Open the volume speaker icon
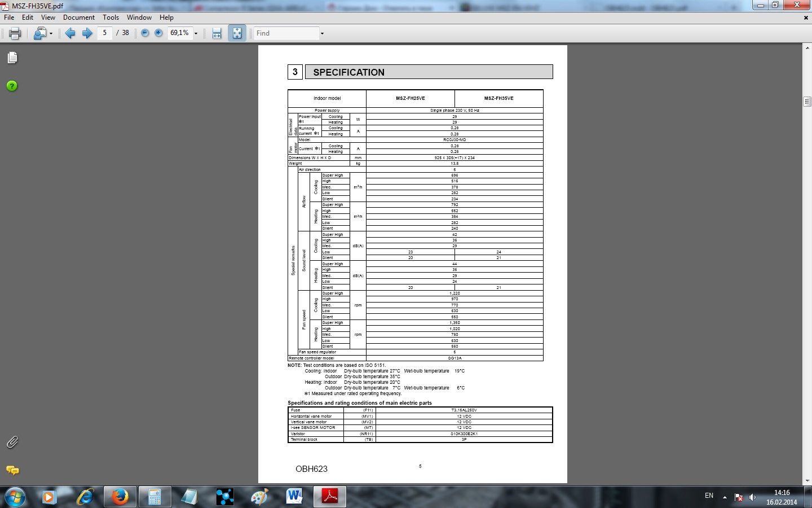 (752, 497)
